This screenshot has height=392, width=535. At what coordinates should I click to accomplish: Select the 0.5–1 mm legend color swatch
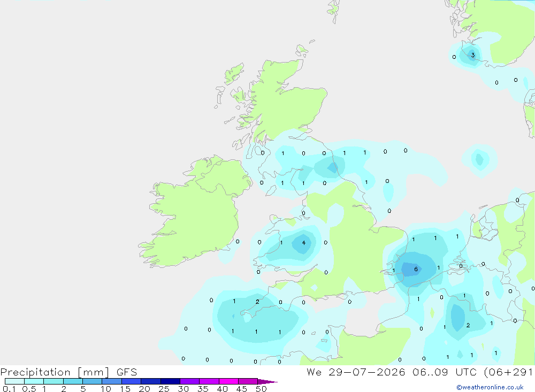(x=34, y=381)
